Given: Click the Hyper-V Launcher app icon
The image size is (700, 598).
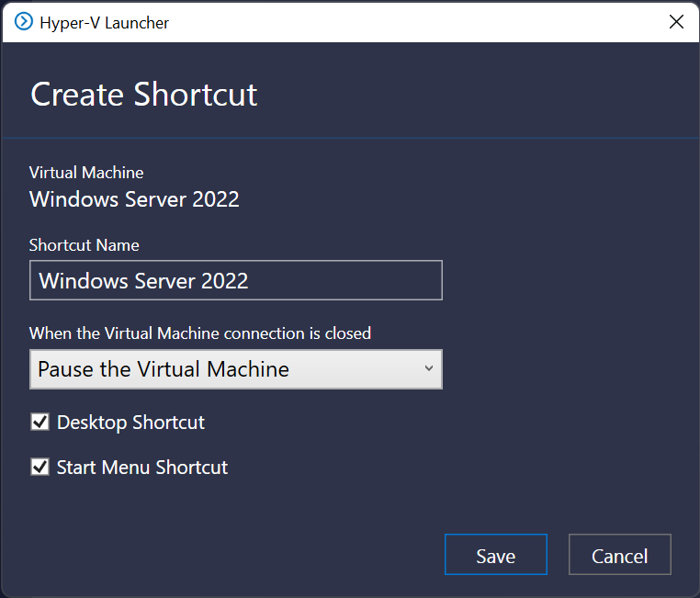Looking at the screenshot, I should pos(23,21).
